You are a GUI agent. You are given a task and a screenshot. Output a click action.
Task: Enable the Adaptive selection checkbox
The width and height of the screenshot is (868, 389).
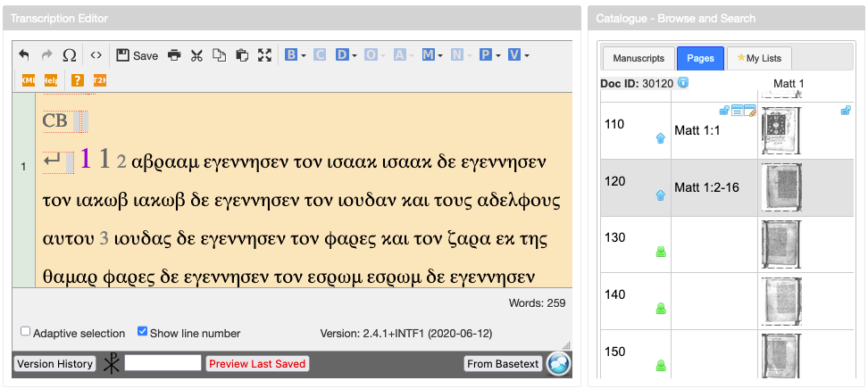pyautogui.click(x=26, y=332)
